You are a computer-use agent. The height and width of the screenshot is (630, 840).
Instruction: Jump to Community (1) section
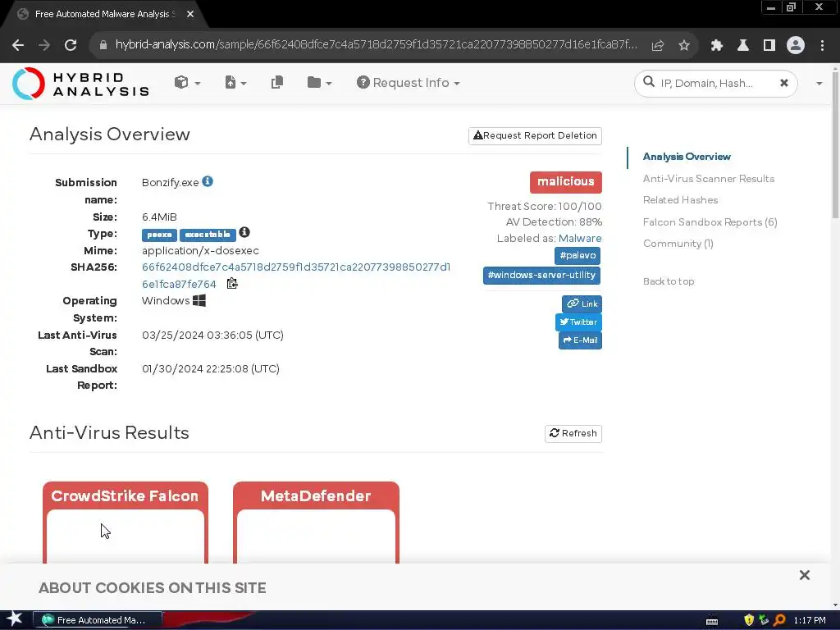(x=678, y=244)
